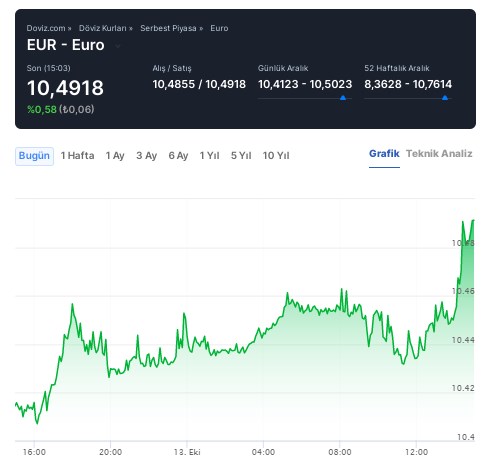The height and width of the screenshot is (465, 486).
Task: Open Serbest Piyasa breadcrumb link
Action: click(x=168, y=28)
